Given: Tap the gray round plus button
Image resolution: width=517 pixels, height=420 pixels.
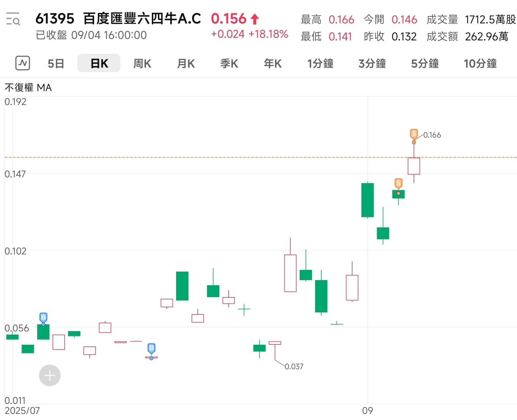Looking at the screenshot, I should tap(50, 376).
